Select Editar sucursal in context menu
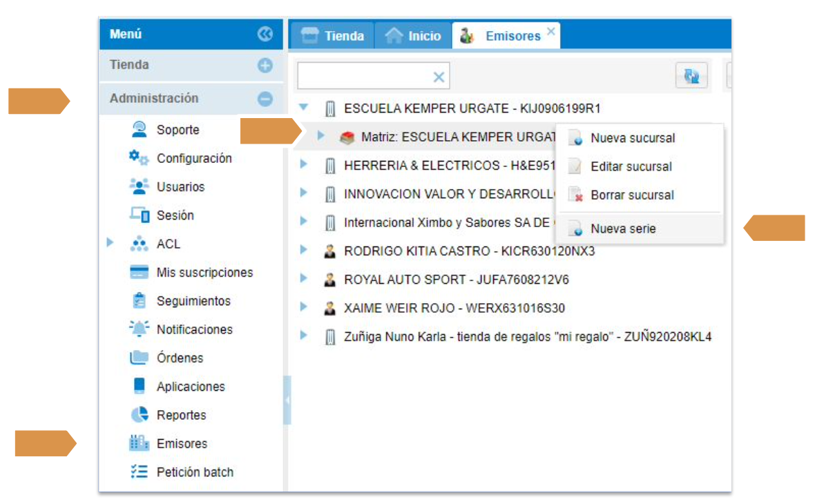This screenshot has height=504, width=815. (x=631, y=166)
